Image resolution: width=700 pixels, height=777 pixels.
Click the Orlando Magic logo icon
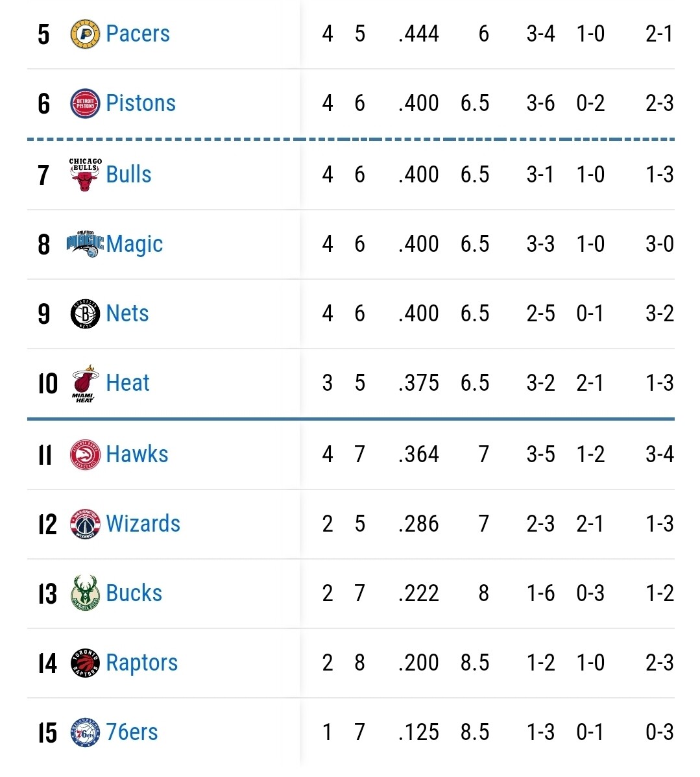coord(85,244)
